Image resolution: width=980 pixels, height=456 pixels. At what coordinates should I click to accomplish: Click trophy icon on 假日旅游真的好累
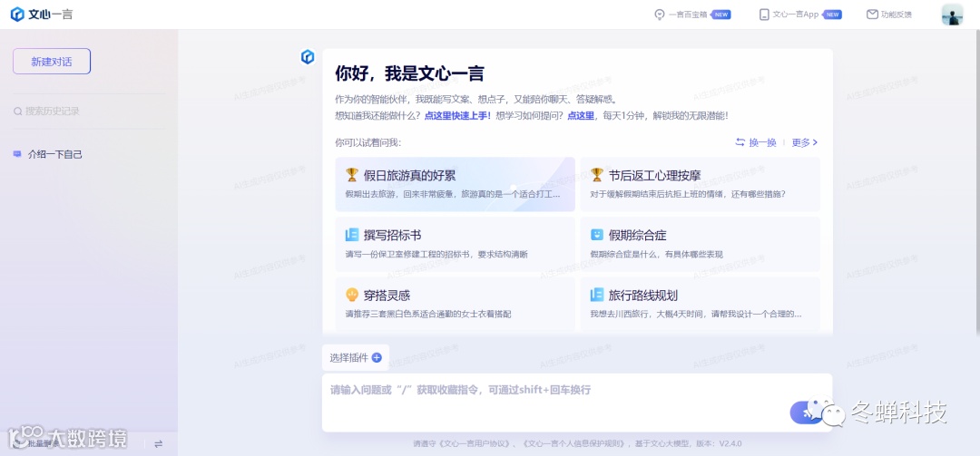tap(352, 175)
